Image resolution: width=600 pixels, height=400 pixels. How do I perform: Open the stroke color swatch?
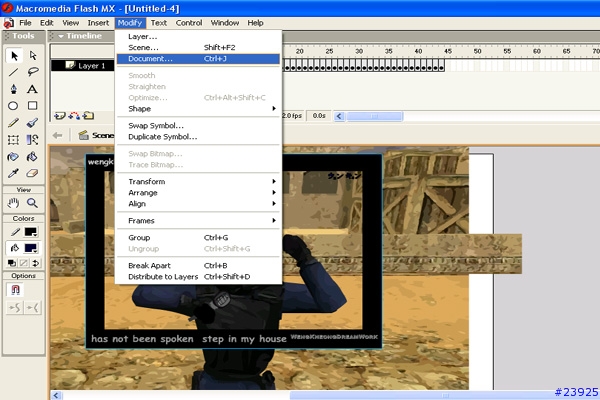click(31, 232)
